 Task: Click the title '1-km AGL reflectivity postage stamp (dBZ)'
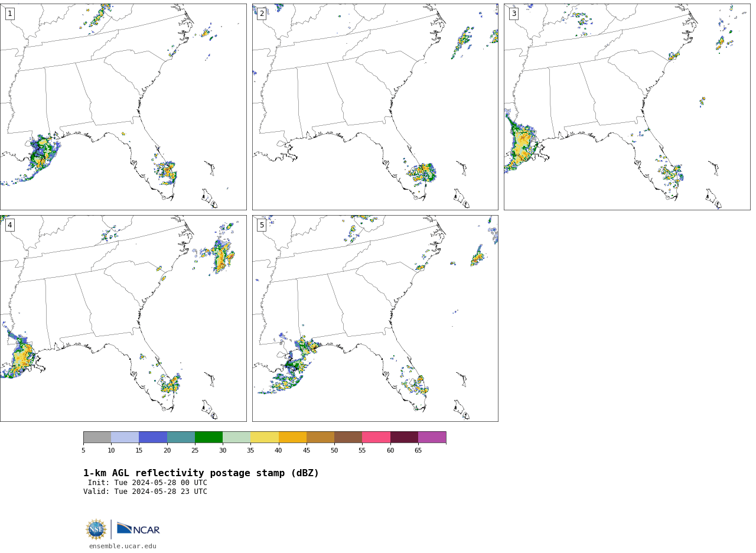201,473
